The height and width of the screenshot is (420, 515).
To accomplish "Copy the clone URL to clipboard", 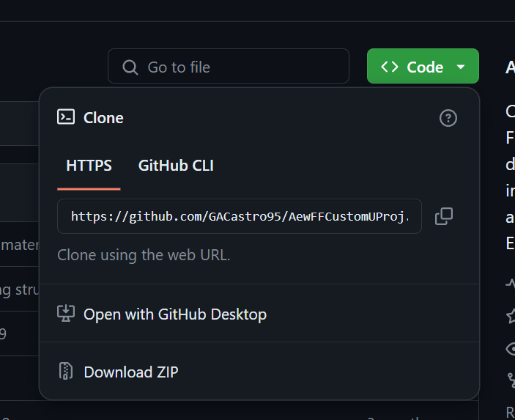I will coord(444,216).
